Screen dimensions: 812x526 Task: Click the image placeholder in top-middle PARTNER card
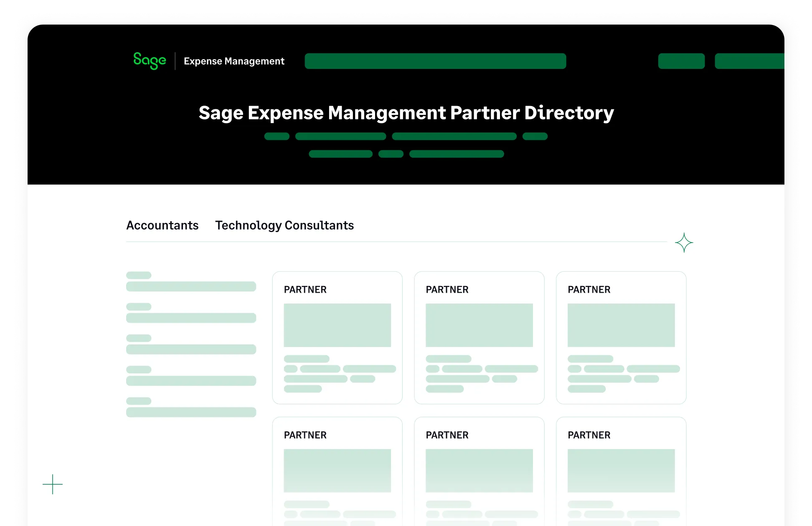(479, 325)
